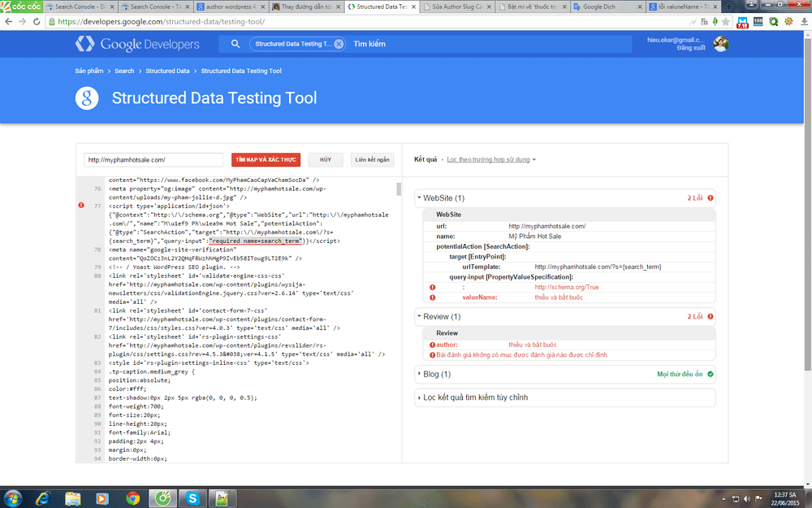Click the browser back arrow
The height and width of the screenshot is (508, 812).
click(x=8, y=22)
